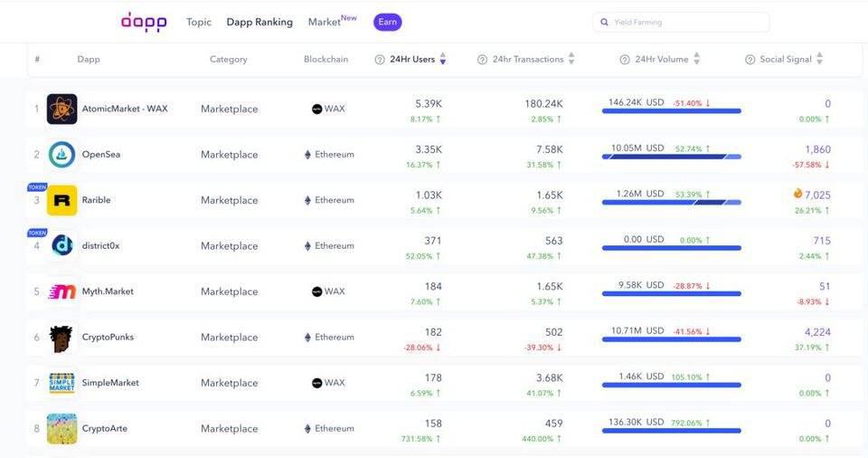Click the search magnifier icon
This screenshot has width=868, height=458.
(x=604, y=23)
